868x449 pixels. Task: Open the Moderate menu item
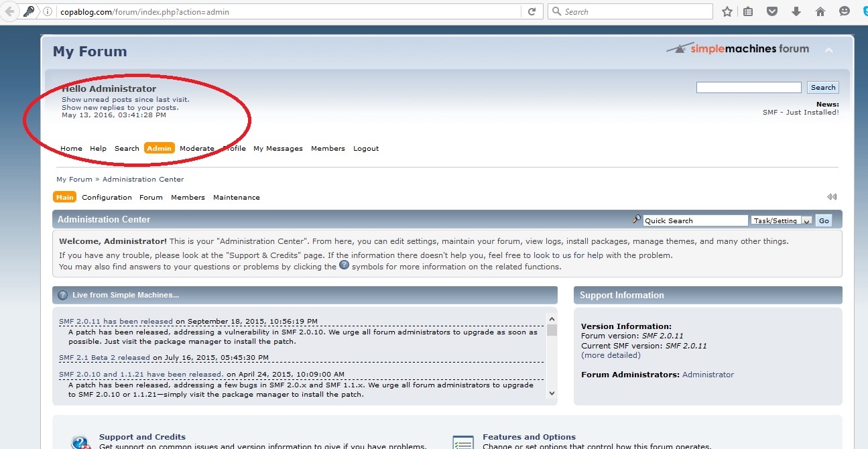pyautogui.click(x=196, y=149)
